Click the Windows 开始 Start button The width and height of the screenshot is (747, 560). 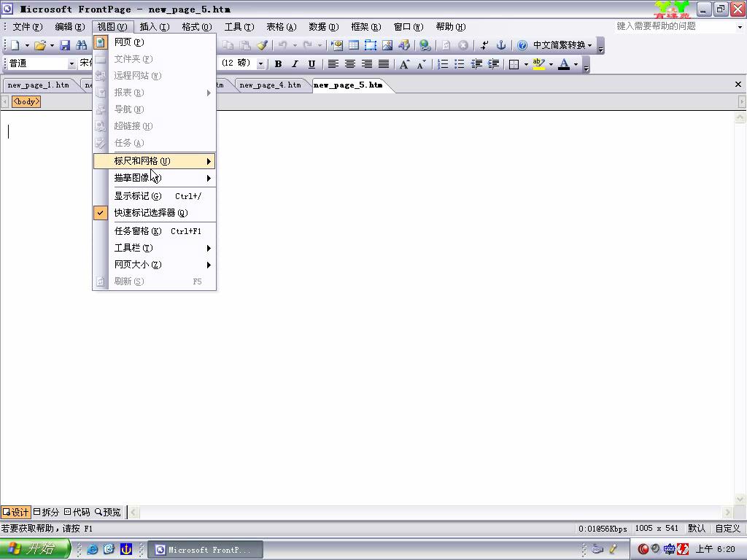coord(34,549)
